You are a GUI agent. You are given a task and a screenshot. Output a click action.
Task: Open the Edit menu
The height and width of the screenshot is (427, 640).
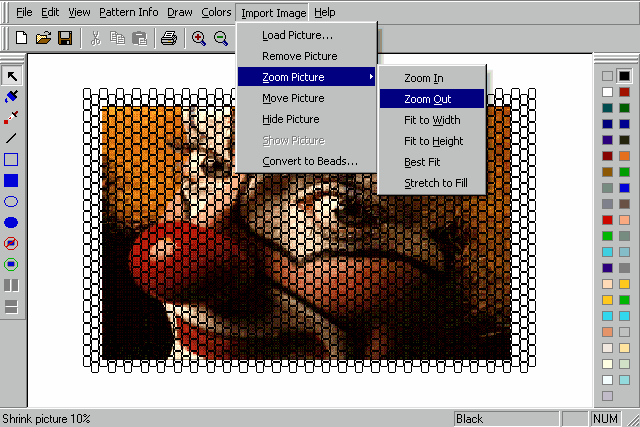[x=50, y=13]
